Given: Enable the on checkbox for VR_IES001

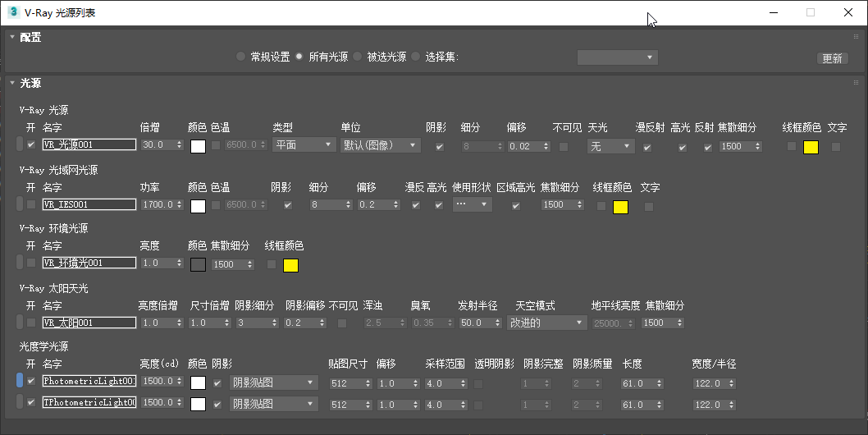Looking at the screenshot, I should 31,204.
